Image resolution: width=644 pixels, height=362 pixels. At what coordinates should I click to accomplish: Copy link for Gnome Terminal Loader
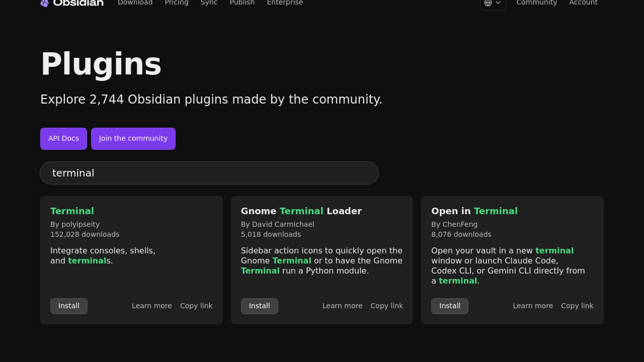click(386, 306)
